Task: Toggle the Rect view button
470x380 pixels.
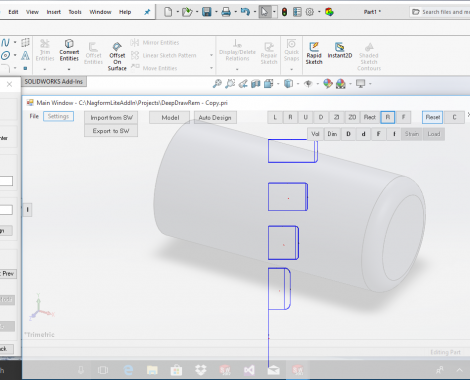Action: [370, 117]
